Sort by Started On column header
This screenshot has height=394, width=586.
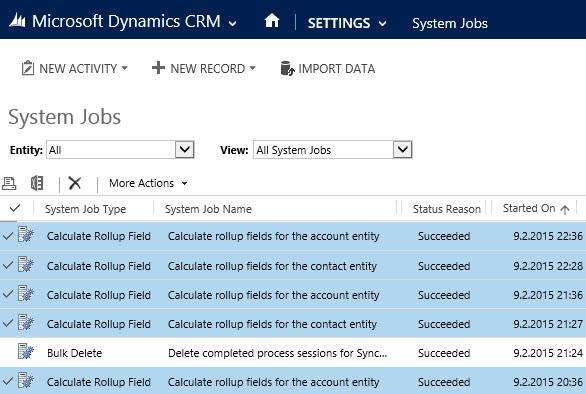click(x=529, y=208)
